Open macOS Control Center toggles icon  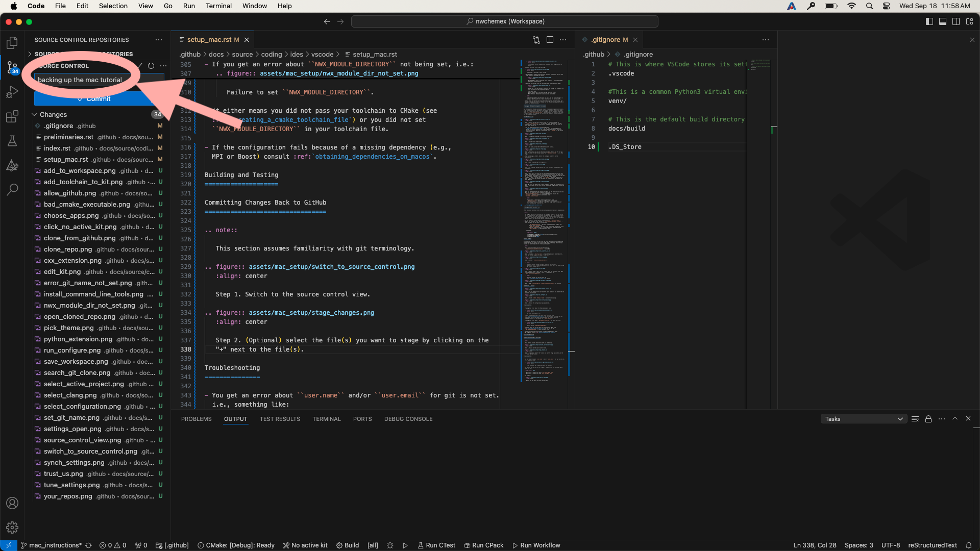pyautogui.click(x=887, y=6)
